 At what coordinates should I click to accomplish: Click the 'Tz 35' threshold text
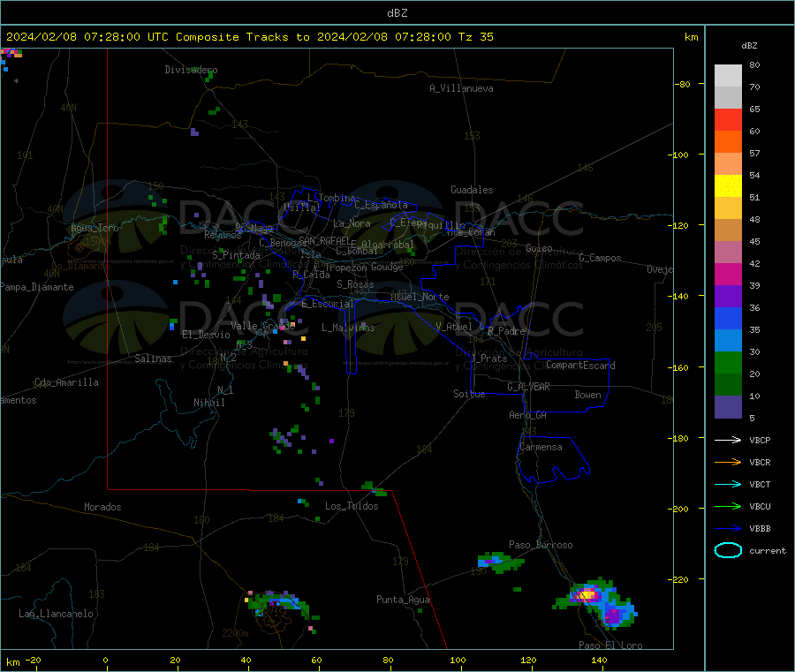[475, 37]
